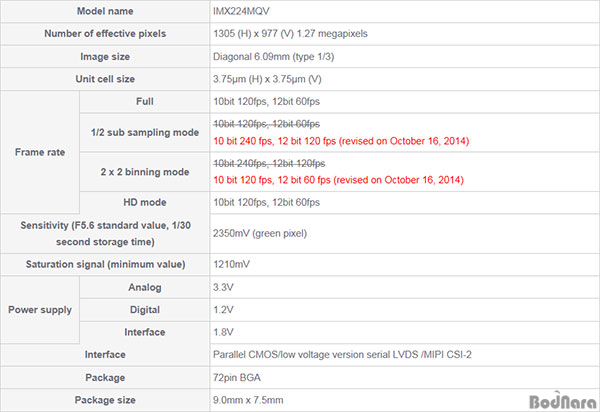Select the 2 x 2 binning mode label

pos(145,172)
